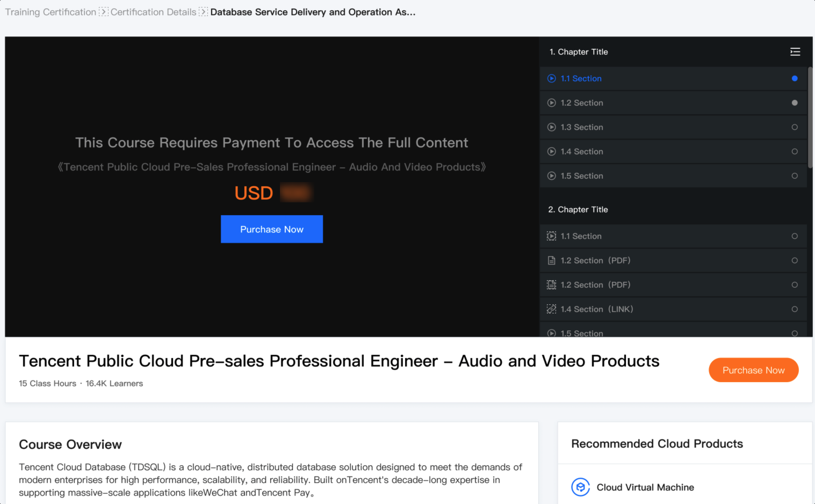
Task: Open the Cloud Virtual Machine product link
Action: tap(645, 487)
